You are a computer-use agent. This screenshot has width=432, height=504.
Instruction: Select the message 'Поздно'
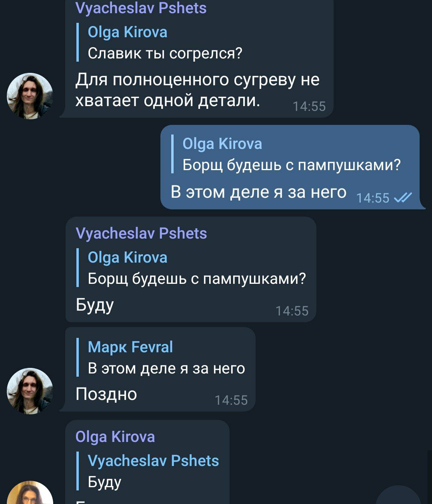coord(106,394)
